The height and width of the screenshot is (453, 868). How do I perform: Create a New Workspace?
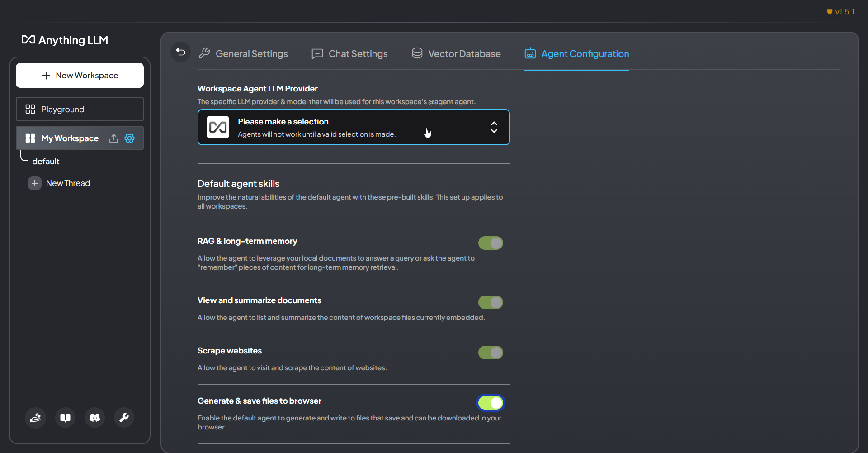(x=80, y=75)
